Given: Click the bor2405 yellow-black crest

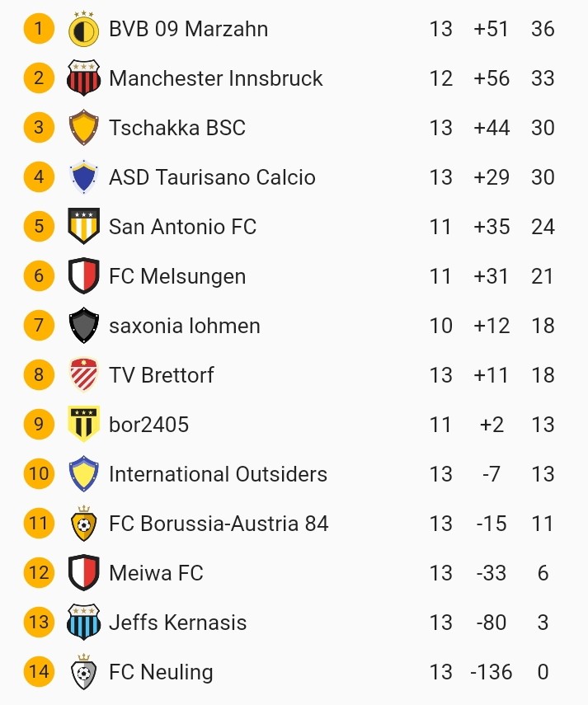Looking at the screenshot, I should point(83,425).
